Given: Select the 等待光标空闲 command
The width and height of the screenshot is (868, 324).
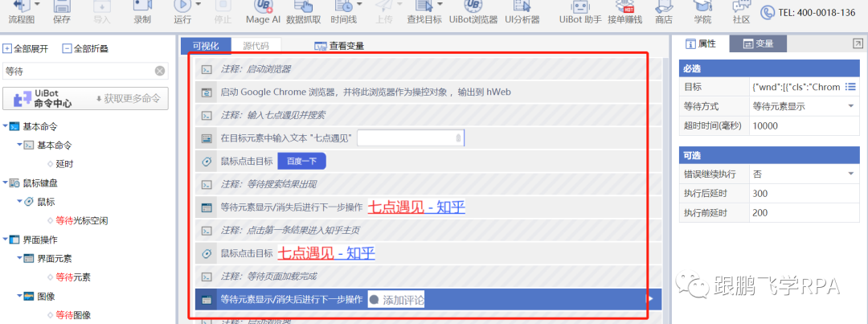Looking at the screenshot, I should [x=81, y=221].
